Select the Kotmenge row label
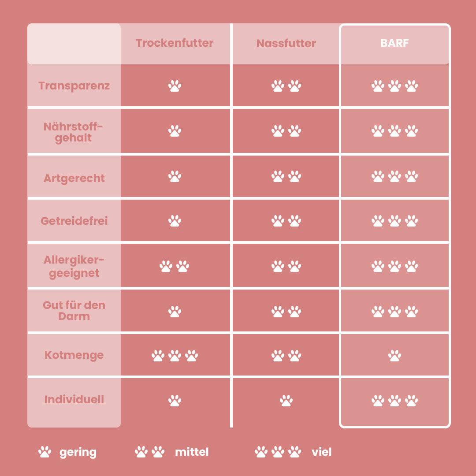This screenshot has height=476, width=476. [74, 355]
